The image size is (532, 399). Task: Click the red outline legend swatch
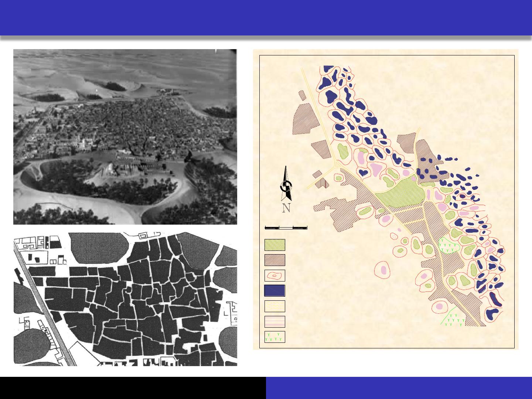click(275, 276)
